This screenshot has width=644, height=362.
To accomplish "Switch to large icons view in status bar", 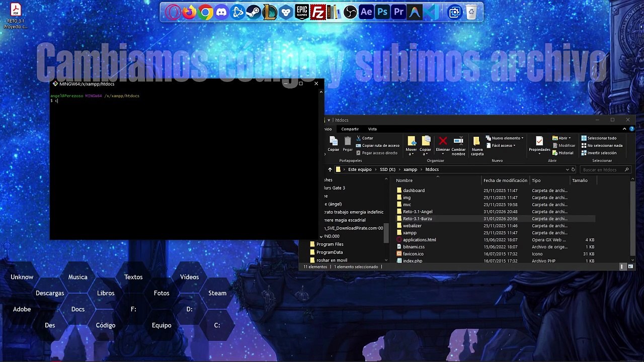I will [631, 266].
